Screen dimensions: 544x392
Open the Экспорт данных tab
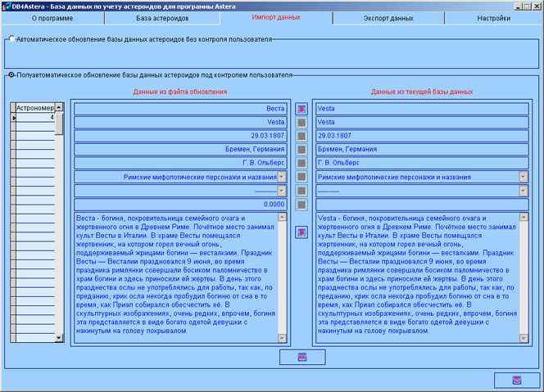(388, 17)
